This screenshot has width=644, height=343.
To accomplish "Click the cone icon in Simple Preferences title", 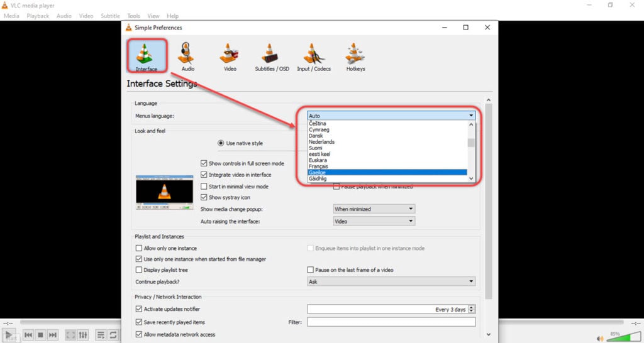I will [x=128, y=28].
